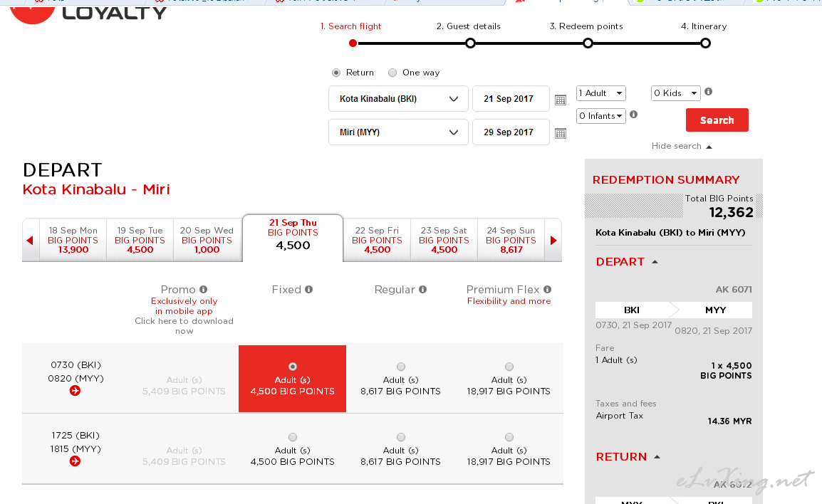The width and height of the screenshot is (822, 504).
Task: Click the flight number AK 6071
Action: coord(734,289)
